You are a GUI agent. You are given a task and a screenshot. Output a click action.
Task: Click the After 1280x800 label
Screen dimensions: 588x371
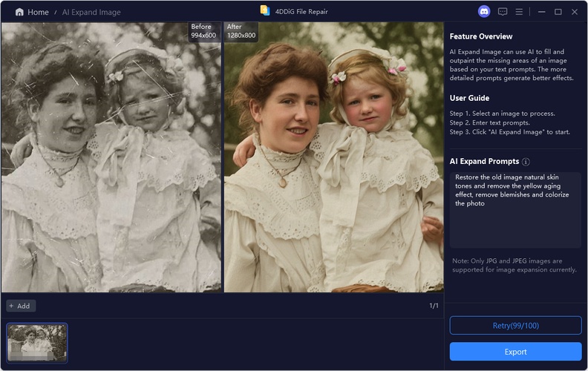tap(241, 31)
